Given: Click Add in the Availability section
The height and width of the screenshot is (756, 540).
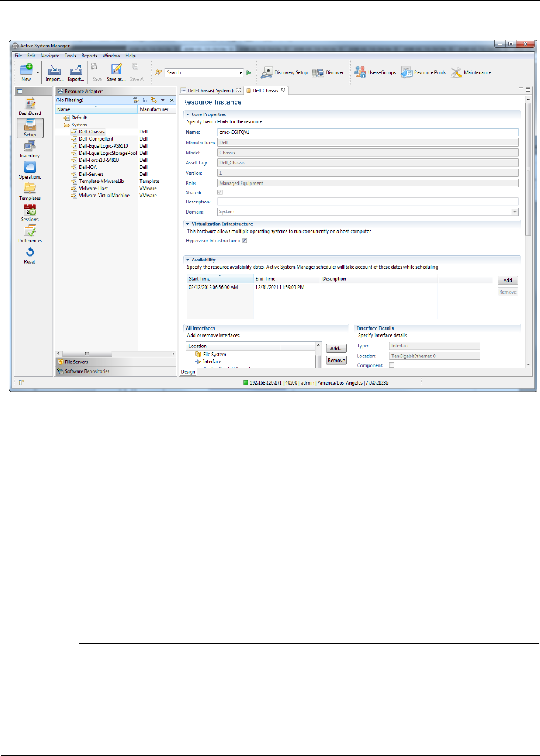Looking at the screenshot, I should coord(508,280).
